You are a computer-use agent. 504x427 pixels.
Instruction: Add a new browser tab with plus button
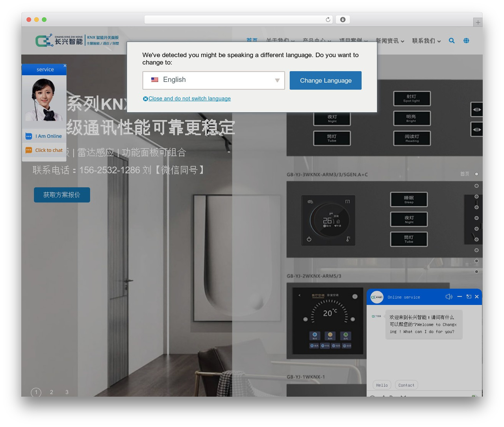(478, 22)
